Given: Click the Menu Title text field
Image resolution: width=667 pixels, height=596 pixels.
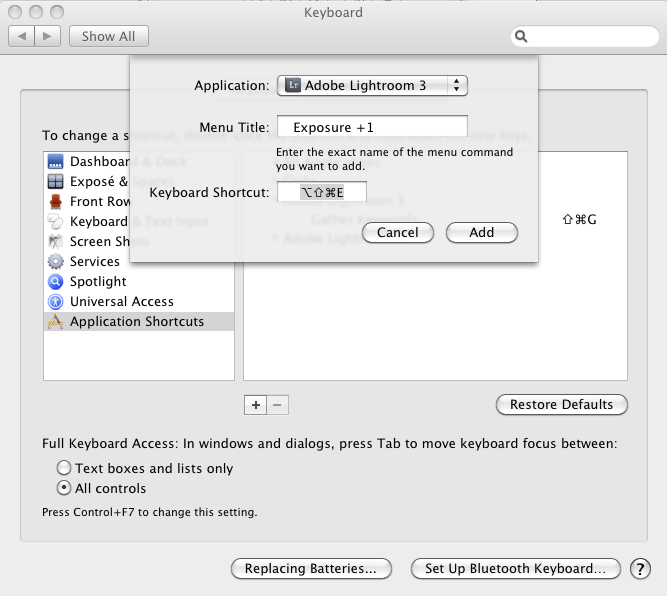Looking at the screenshot, I should coord(372,128).
